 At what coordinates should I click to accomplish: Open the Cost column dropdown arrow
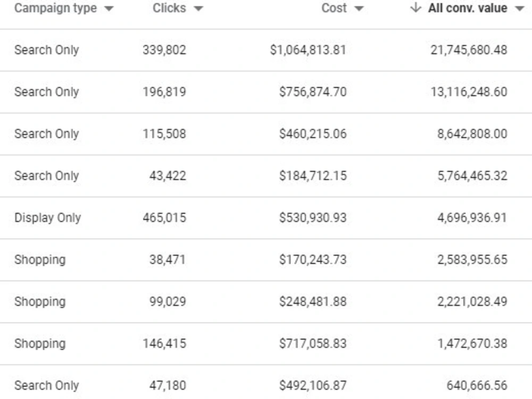pos(359,9)
